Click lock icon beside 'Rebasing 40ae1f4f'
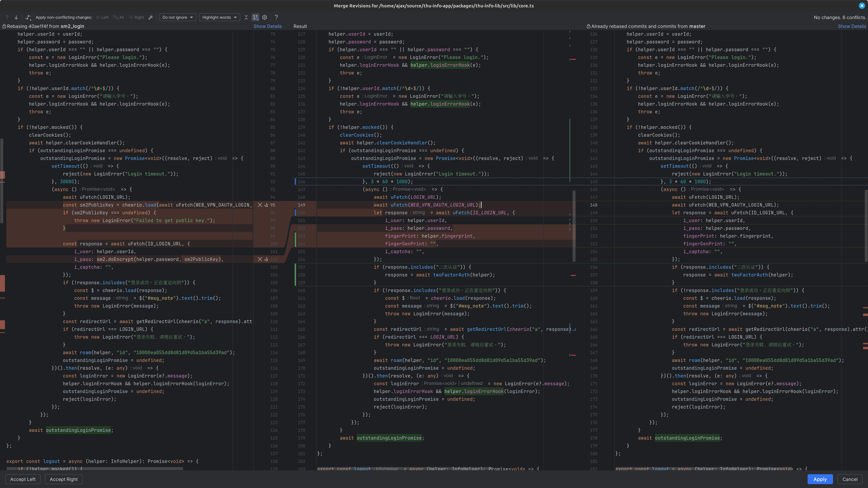Screen dimensions: 868x488 4,26
